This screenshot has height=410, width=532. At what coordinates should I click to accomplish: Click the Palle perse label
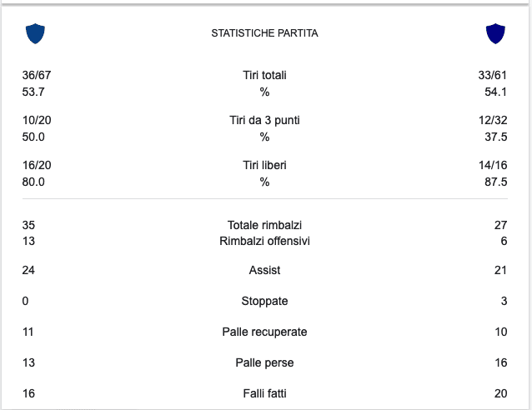(264, 362)
